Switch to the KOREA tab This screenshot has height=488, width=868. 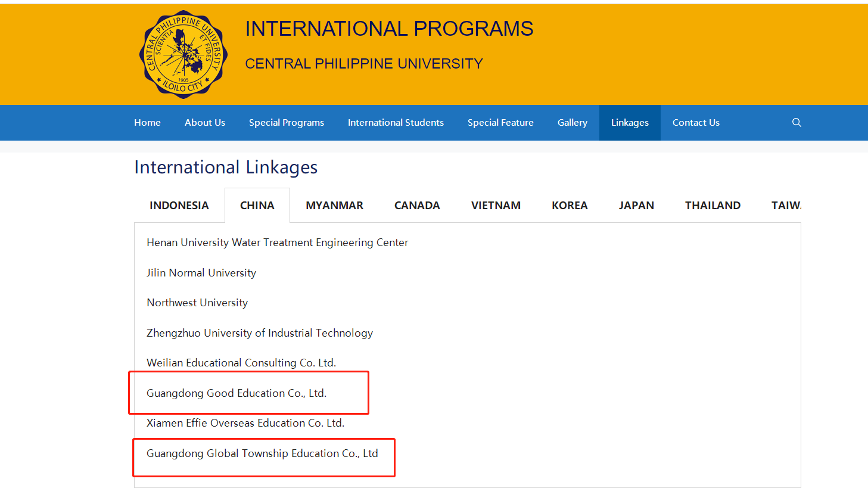[570, 206]
